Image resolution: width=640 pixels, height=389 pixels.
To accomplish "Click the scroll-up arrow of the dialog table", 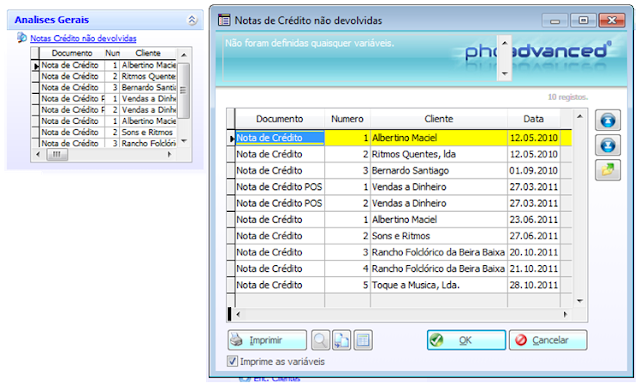I will pyautogui.click(x=580, y=117).
